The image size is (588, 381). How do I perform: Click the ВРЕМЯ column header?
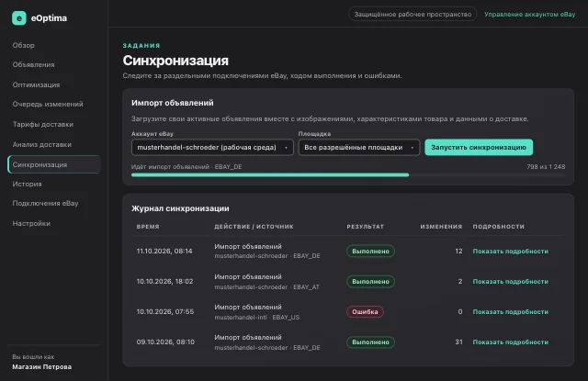(x=148, y=227)
